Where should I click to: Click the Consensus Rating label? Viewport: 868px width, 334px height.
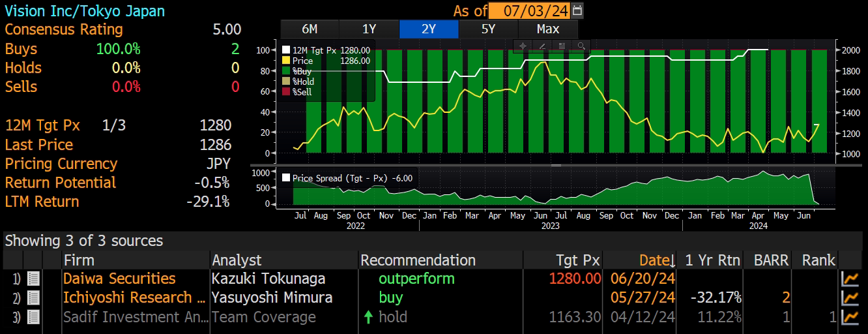pyautogui.click(x=64, y=29)
